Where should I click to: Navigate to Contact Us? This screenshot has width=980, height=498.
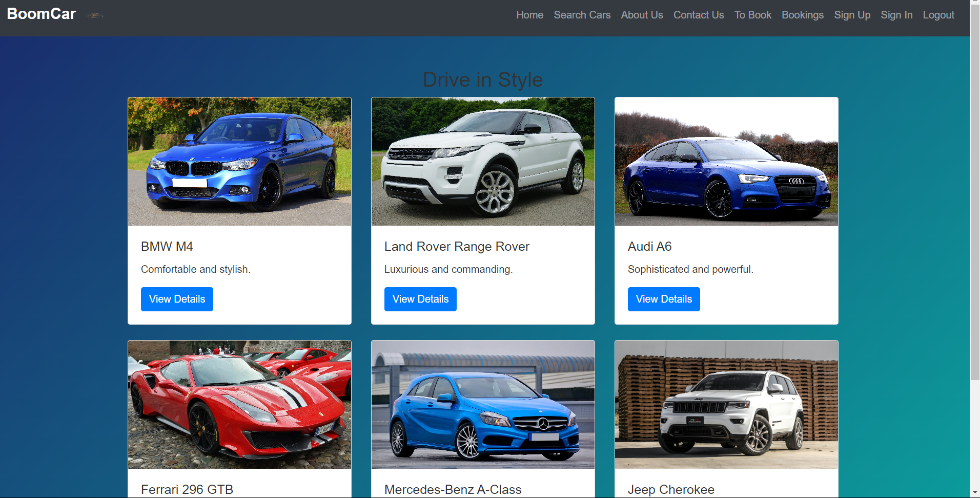[x=698, y=15]
